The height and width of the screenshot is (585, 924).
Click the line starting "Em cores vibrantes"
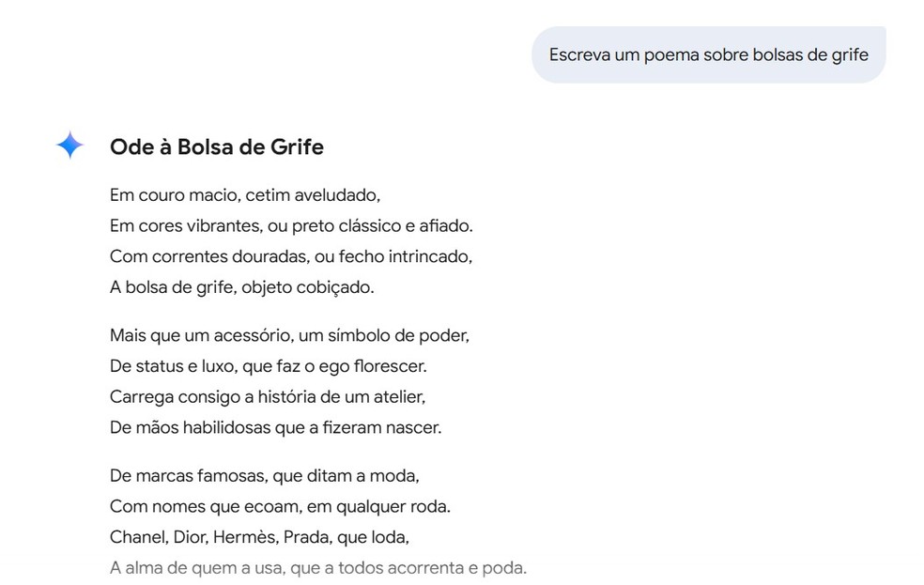(291, 226)
